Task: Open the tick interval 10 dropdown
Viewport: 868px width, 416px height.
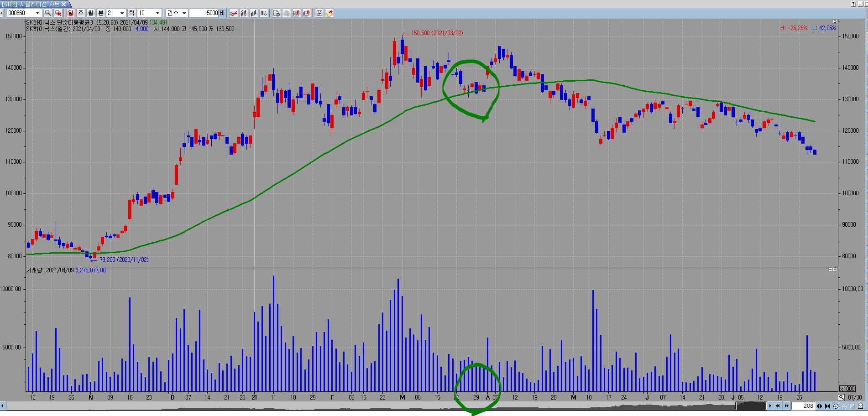Action: point(158,13)
